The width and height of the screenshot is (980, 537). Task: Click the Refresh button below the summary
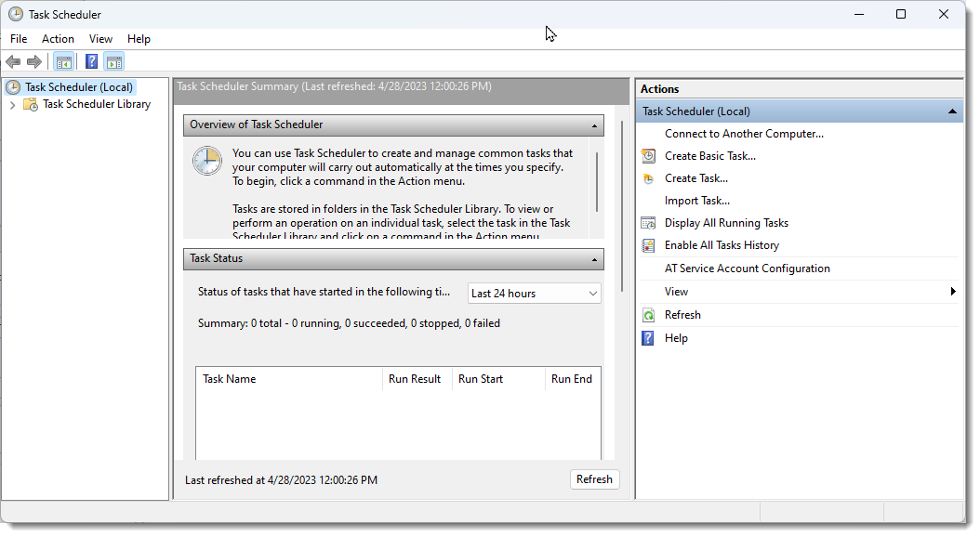click(594, 479)
